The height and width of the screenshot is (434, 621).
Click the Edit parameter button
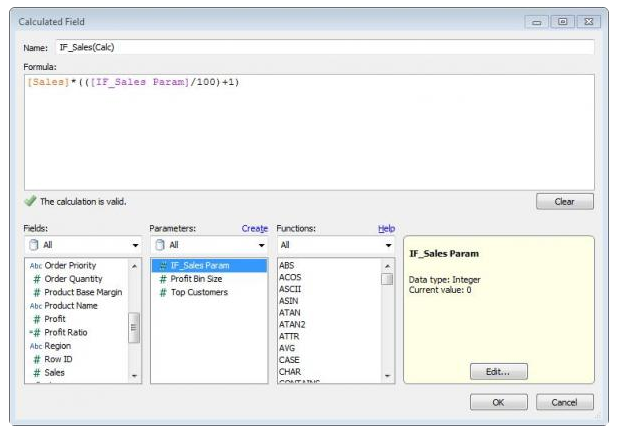[x=498, y=371]
